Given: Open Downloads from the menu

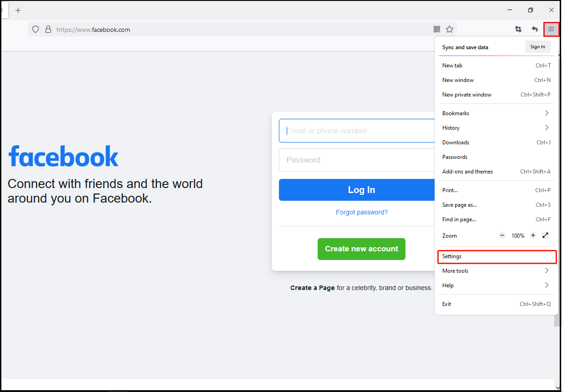Looking at the screenshot, I should (496, 143).
